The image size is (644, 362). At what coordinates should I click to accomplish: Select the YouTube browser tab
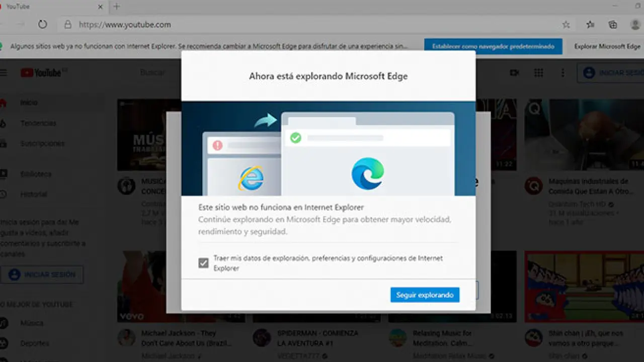click(50, 7)
